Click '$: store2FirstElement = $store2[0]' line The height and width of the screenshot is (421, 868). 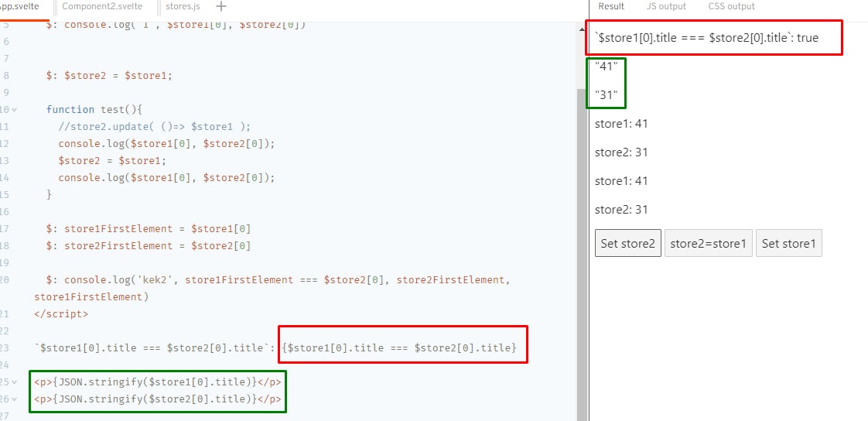tap(149, 246)
